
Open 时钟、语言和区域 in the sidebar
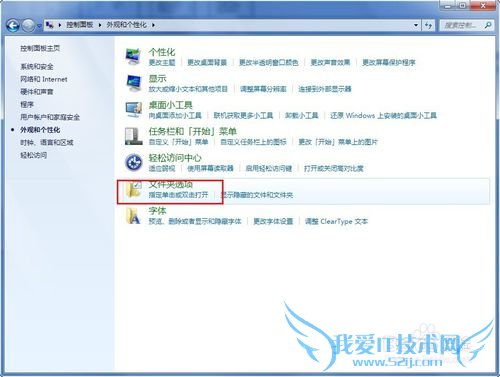coord(47,143)
